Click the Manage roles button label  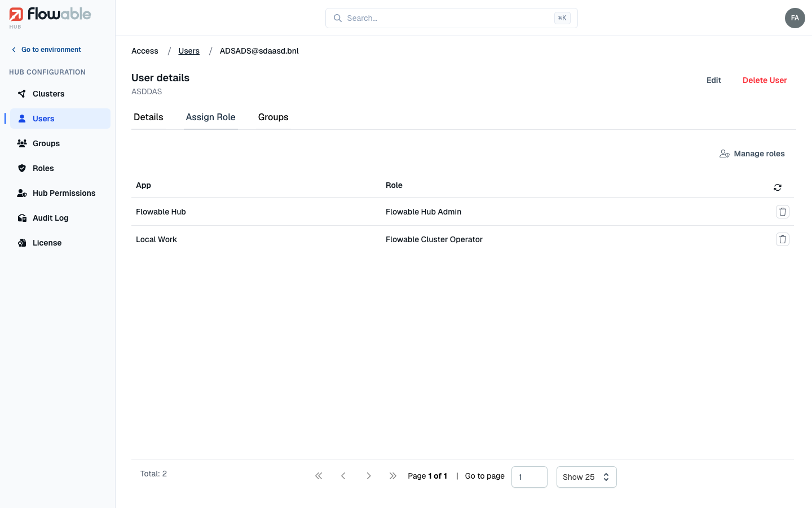pyautogui.click(x=760, y=154)
